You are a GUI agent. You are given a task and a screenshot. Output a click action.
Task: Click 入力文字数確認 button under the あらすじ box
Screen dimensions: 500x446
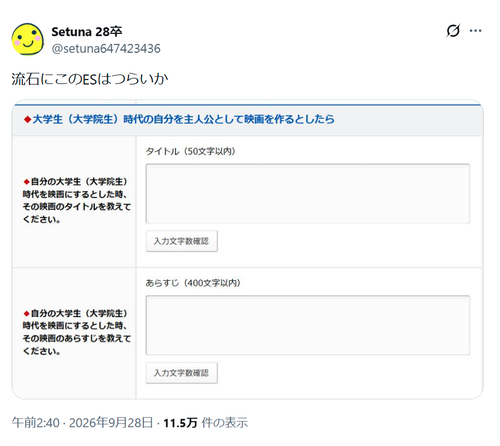(182, 373)
